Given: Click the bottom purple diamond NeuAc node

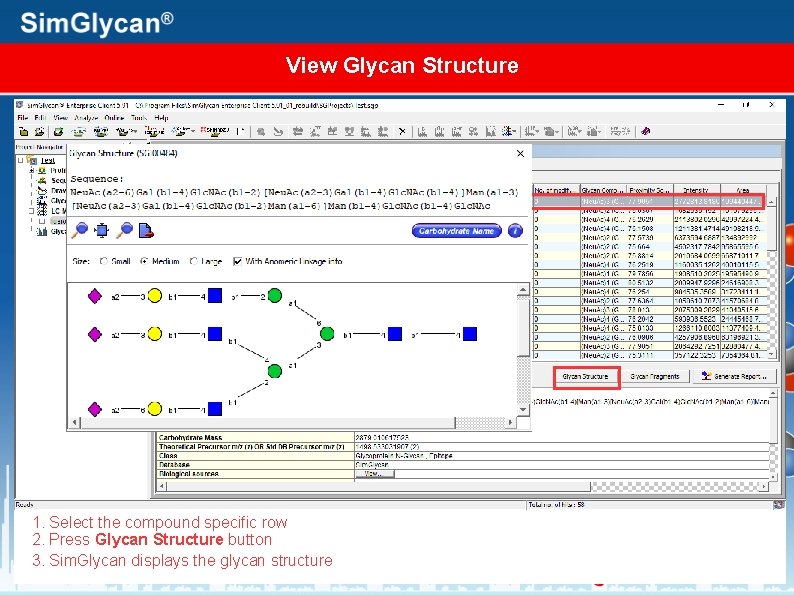Looking at the screenshot, I should point(95,409).
